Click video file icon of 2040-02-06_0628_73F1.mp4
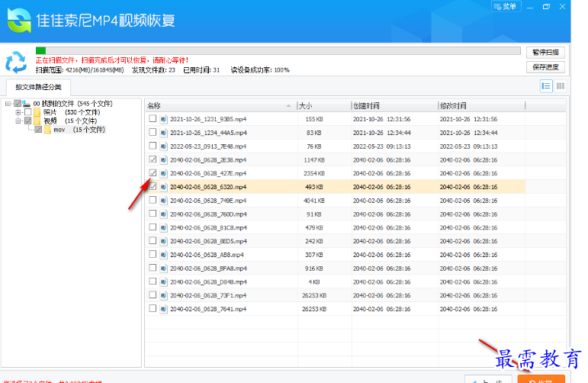 [163, 295]
